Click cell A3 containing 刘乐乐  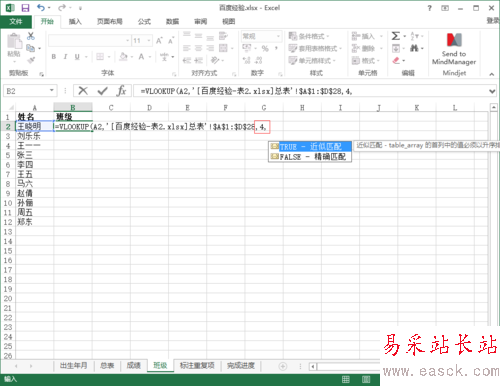tap(35, 136)
